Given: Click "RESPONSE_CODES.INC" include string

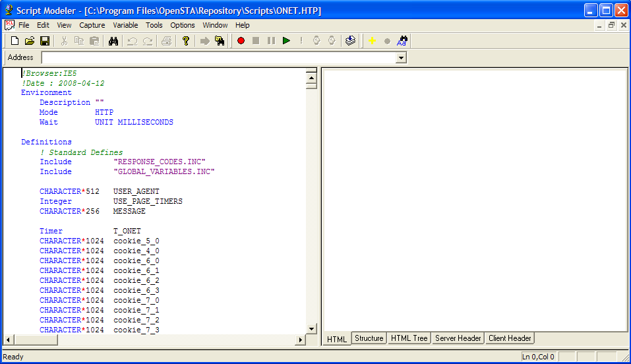Looking at the screenshot, I should (x=160, y=162).
